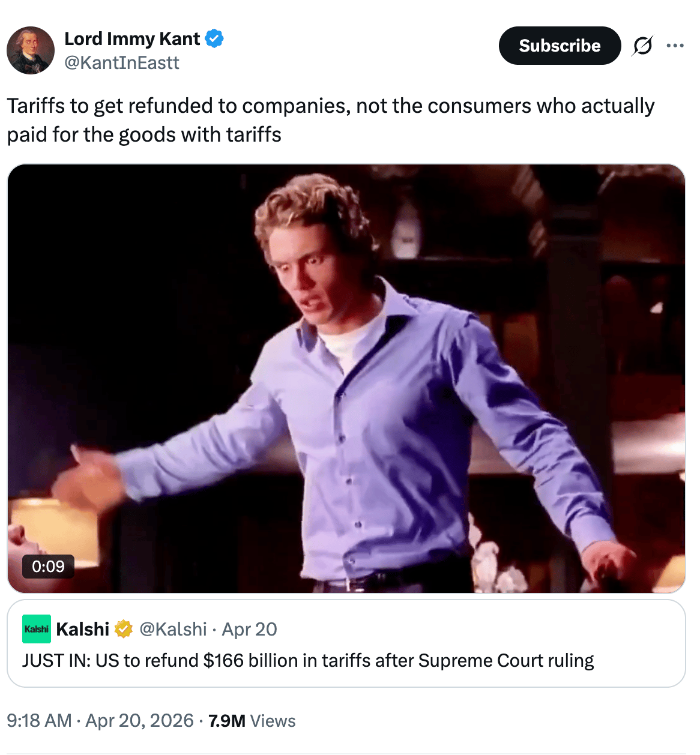This screenshot has width=700, height=755.
Task: Click Lord Immy Kant's profile avatar
Action: coord(31,50)
